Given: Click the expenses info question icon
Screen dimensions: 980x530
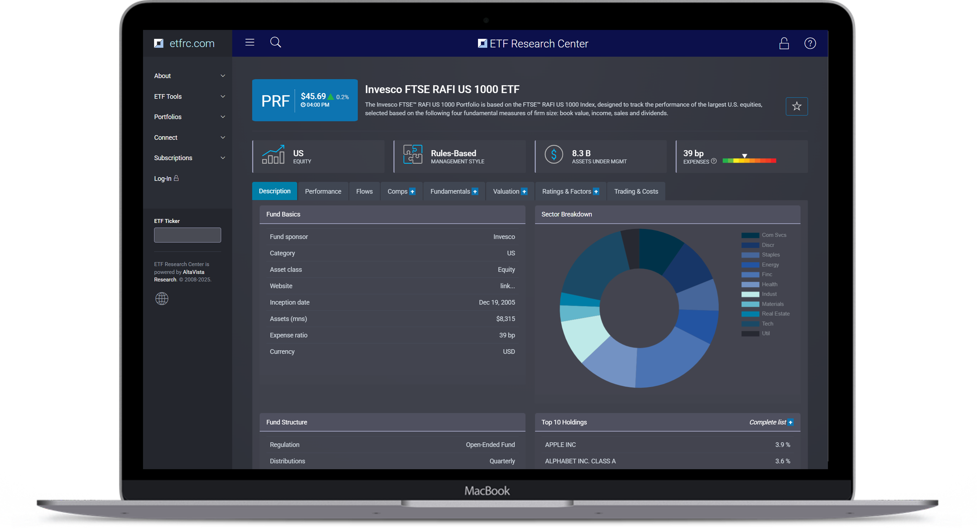Looking at the screenshot, I should 714,161.
